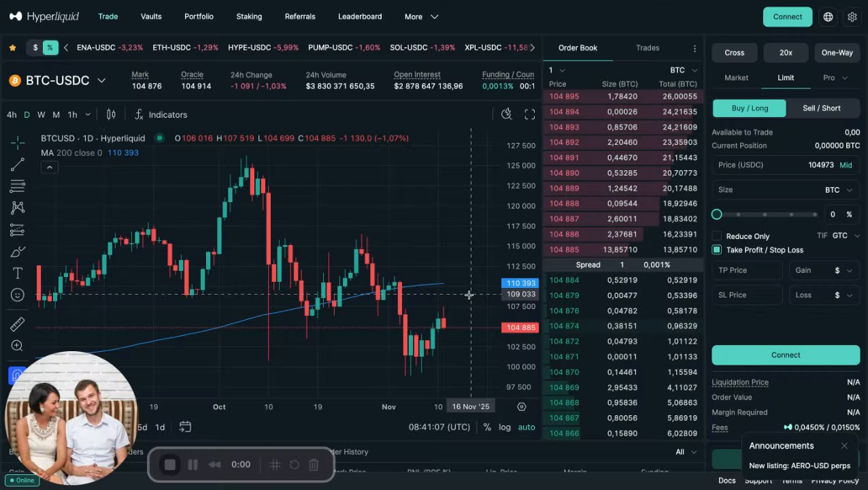868x490 pixels.
Task: Select the XABCD pattern tool
Action: click(18, 208)
